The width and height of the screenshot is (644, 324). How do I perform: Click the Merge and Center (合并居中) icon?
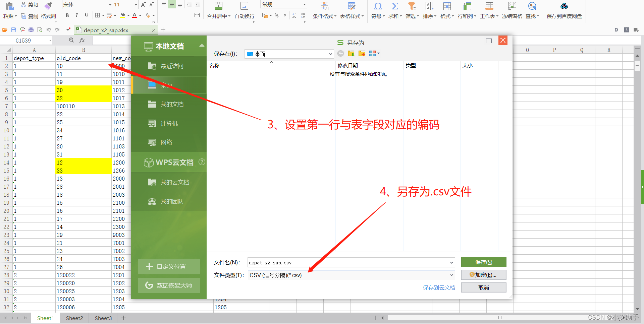point(218,6)
